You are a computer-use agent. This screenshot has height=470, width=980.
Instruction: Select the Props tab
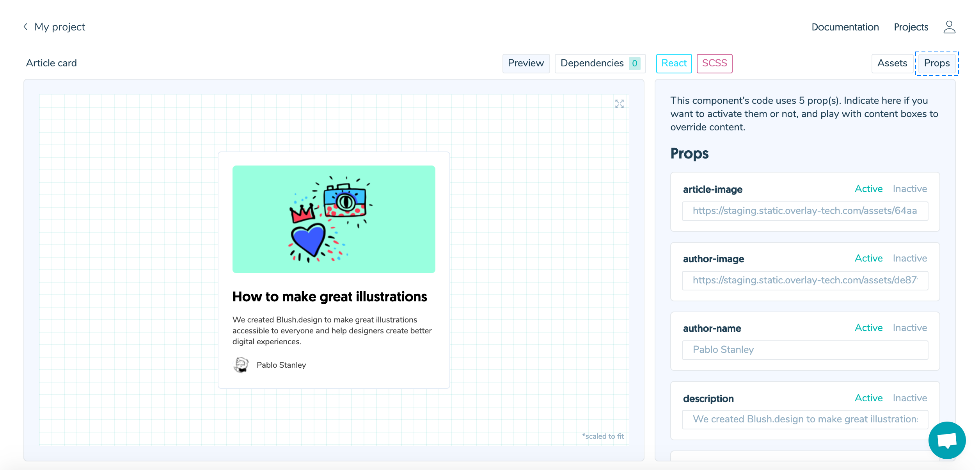pos(936,63)
